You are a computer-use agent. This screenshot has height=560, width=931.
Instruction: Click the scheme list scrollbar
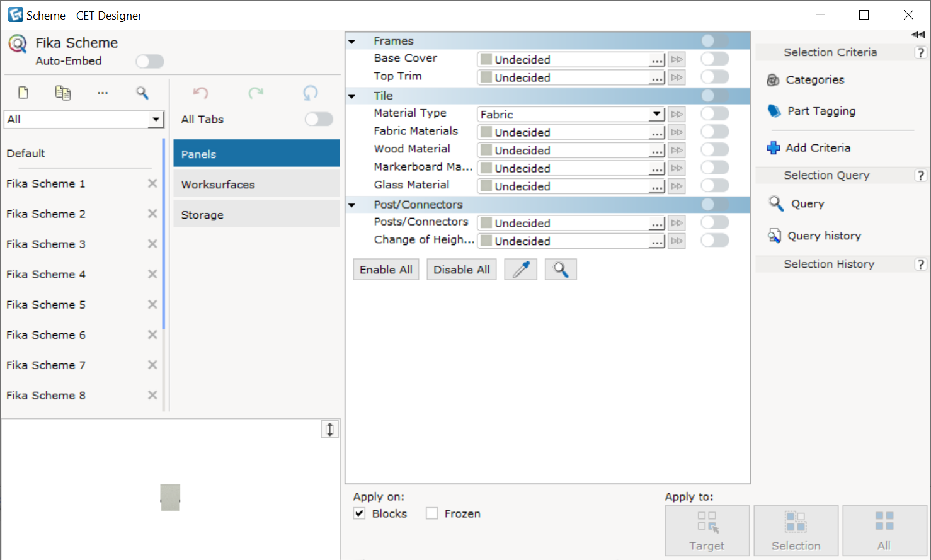(164, 234)
